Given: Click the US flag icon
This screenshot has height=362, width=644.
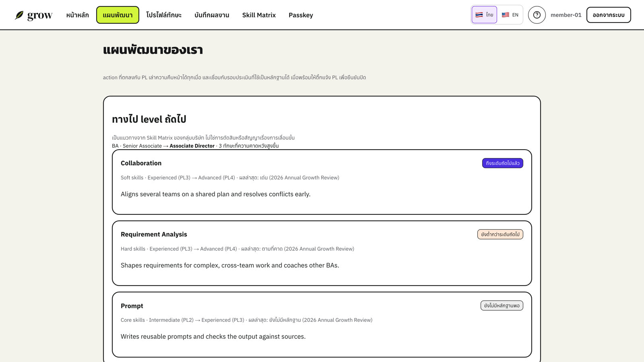Looking at the screenshot, I should (x=505, y=15).
